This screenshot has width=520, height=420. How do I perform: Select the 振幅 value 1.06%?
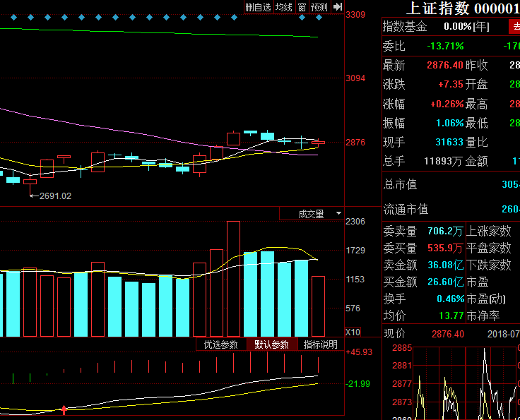pyautogui.click(x=449, y=124)
